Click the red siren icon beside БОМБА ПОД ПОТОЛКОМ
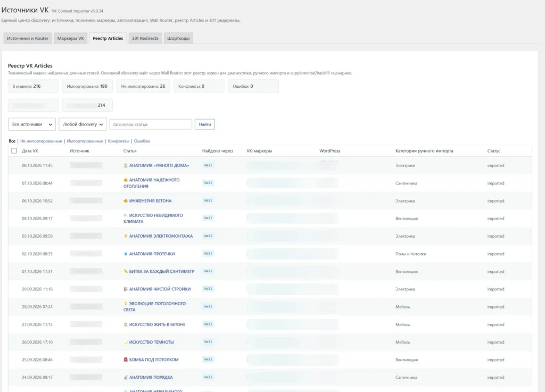Screen dimensions: 545x392 [126, 360]
